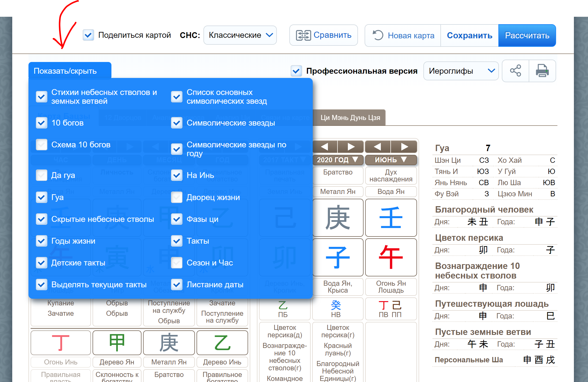Open the Иероглифы dropdown
The width and height of the screenshot is (588, 382).
(x=461, y=71)
